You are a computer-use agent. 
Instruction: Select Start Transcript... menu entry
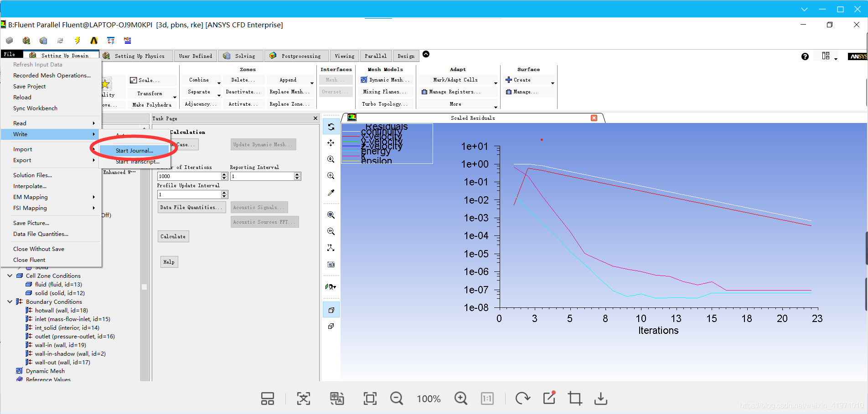(x=138, y=162)
